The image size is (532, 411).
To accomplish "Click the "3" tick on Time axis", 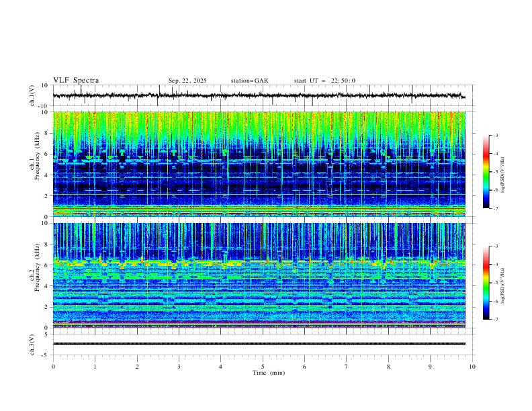I will point(179,367).
